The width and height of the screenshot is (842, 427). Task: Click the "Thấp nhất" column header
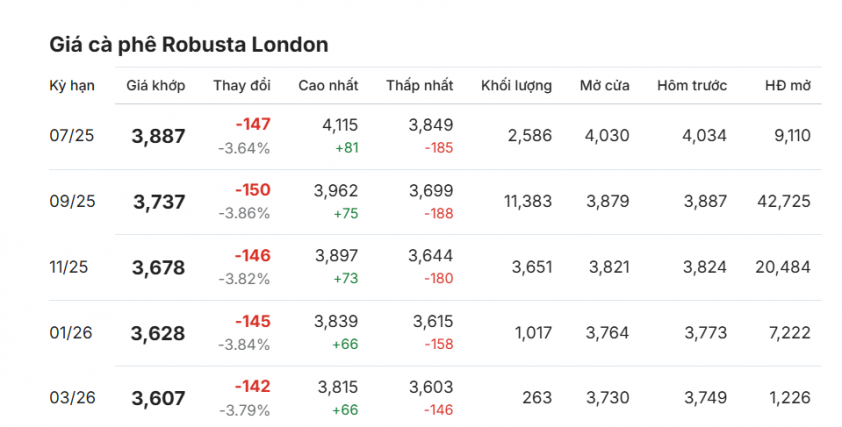click(x=420, y=85)
